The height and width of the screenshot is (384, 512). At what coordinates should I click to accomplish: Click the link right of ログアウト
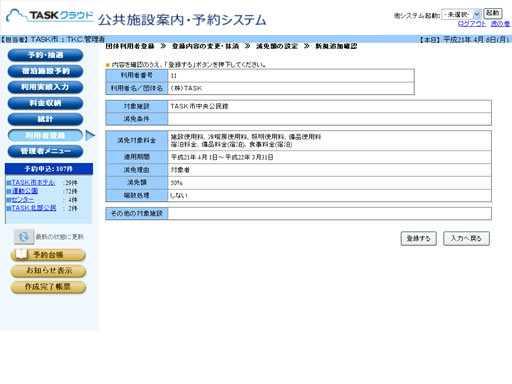(500, 24)
